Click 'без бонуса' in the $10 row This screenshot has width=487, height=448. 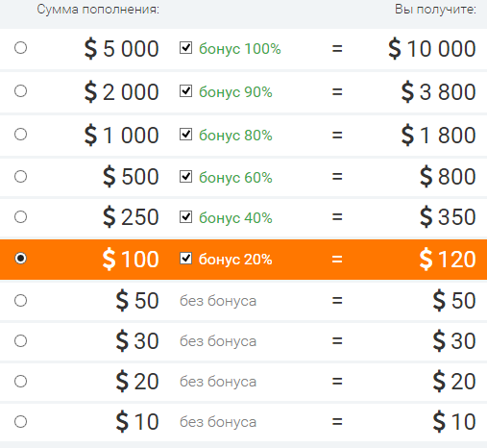point(218,422)
